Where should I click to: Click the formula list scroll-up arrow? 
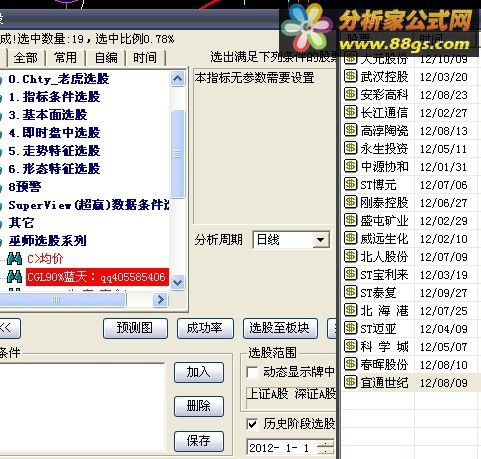(177, 79)
